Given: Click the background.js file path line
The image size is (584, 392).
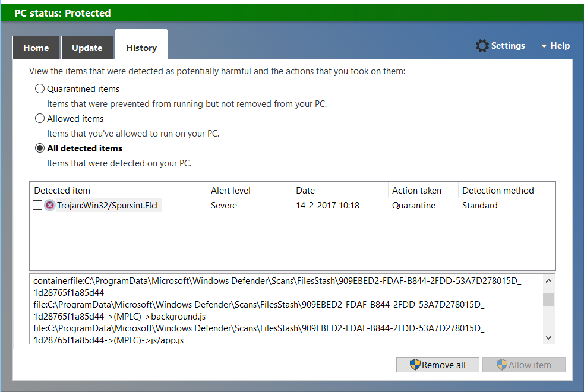Looking at the screenshot, I should [259, 311].
